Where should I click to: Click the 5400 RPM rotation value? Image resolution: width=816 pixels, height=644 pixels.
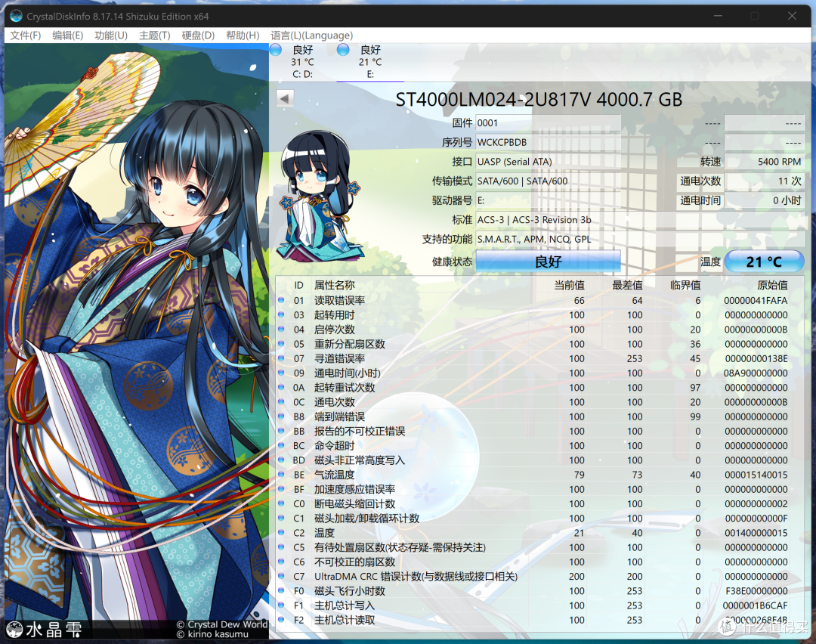pyautogui.click(x=764, y=162)
